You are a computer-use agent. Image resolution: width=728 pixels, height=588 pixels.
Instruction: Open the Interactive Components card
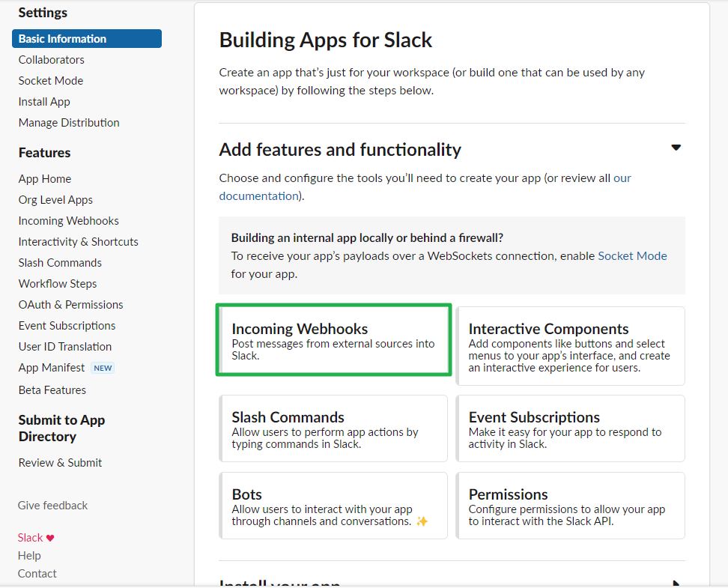[x=570, y=346]
